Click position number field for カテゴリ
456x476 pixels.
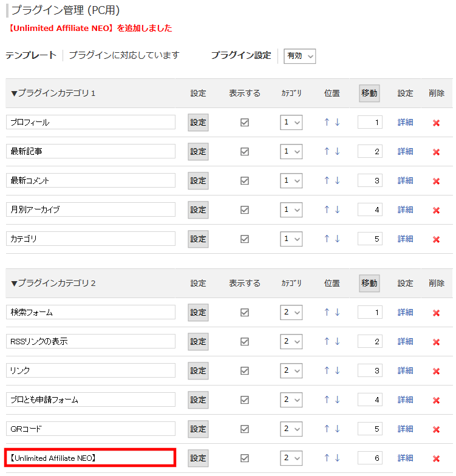pos(370,239)
